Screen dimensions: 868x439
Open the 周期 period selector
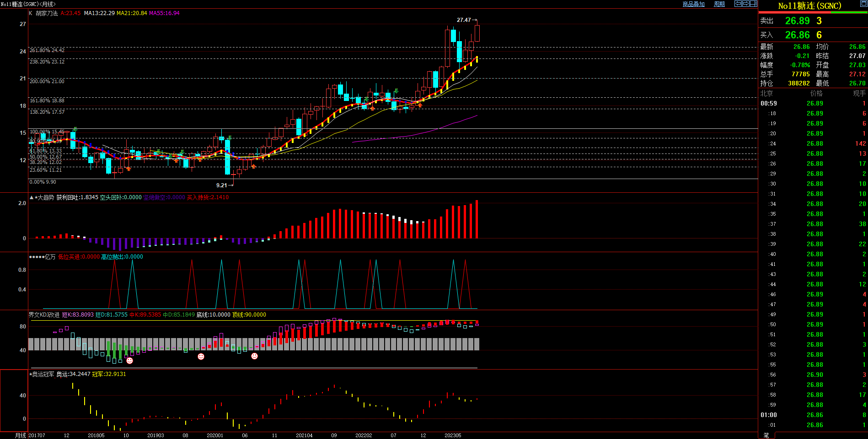click(x=719, y=4)
